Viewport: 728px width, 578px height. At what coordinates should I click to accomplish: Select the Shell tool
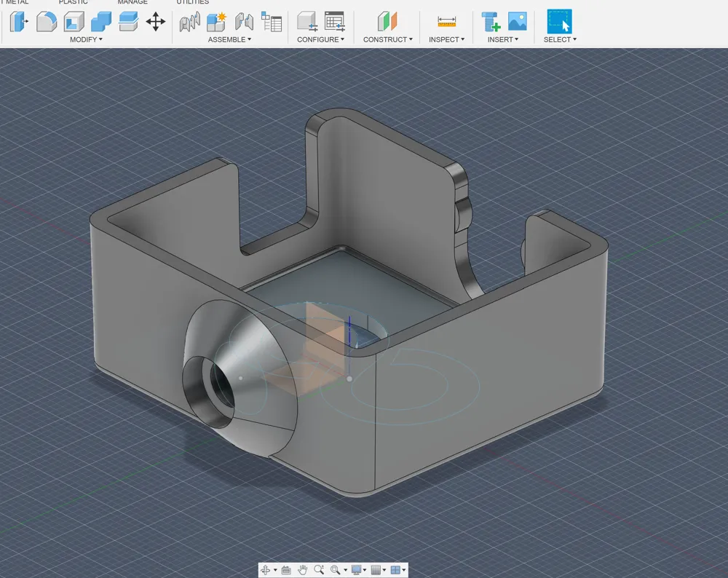pyautogui.click(x=74, y=21)
